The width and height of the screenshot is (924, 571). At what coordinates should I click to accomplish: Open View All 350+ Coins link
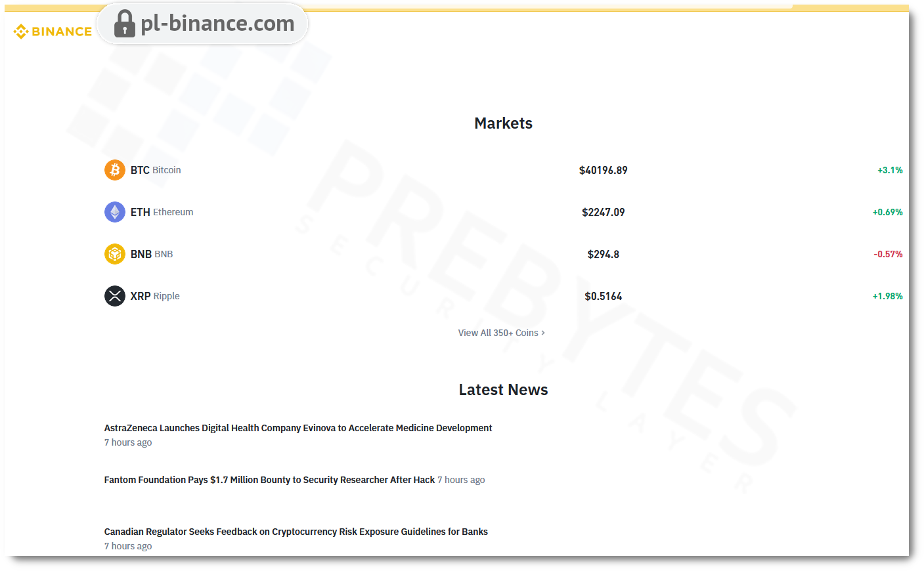click(x=502, y=333)
